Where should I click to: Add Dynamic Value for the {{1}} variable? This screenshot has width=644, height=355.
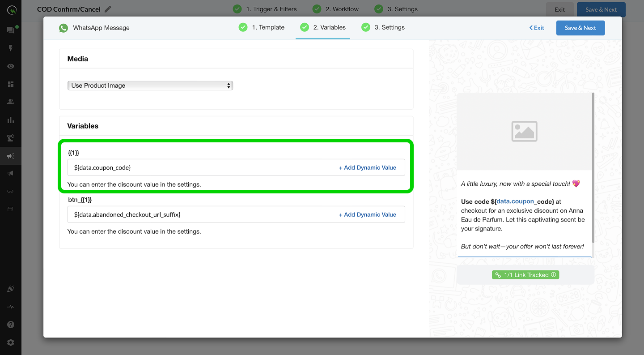click(367, 167)
